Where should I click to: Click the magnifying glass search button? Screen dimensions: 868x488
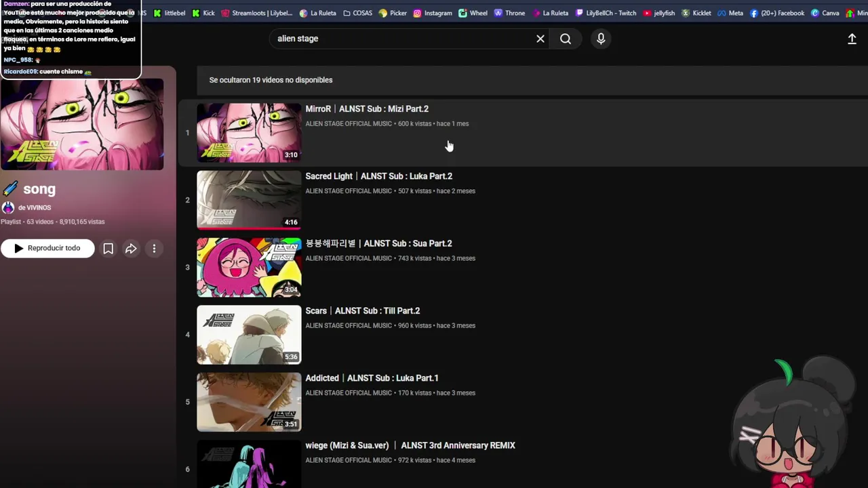tap(566, 39)
